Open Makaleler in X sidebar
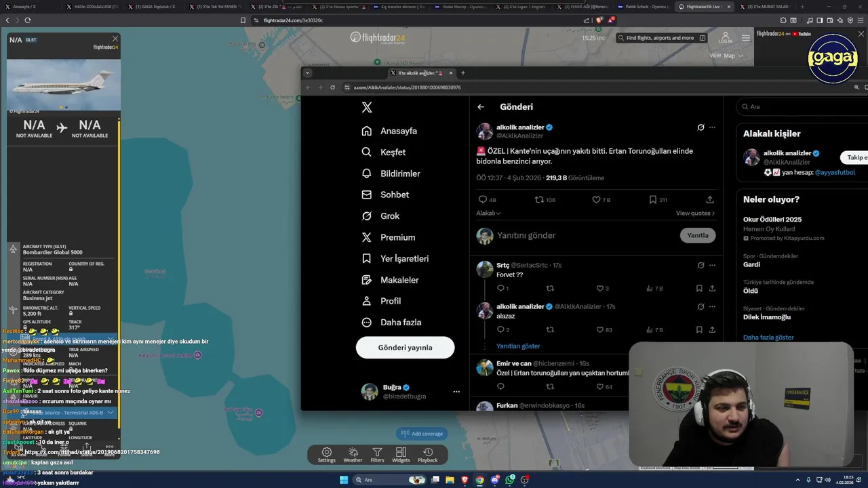 390,280
